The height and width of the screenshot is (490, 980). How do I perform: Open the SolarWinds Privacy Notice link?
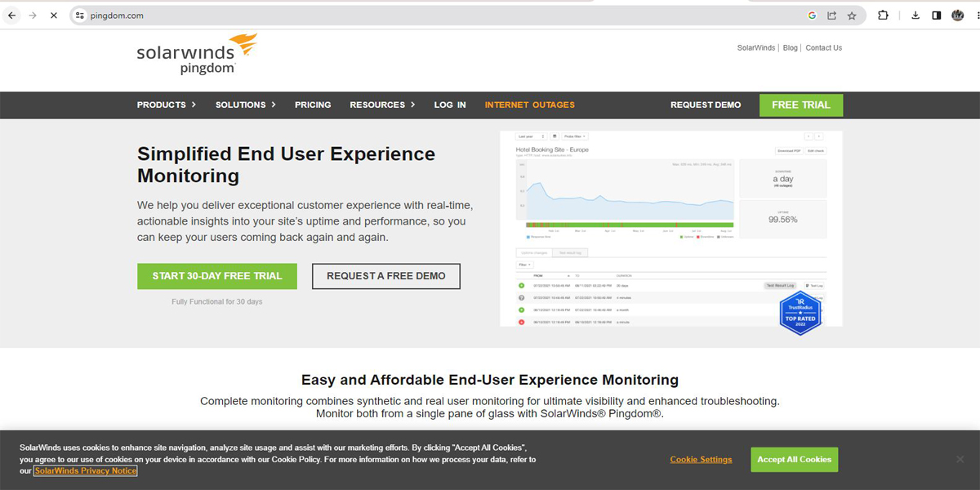tap(86, 471)
